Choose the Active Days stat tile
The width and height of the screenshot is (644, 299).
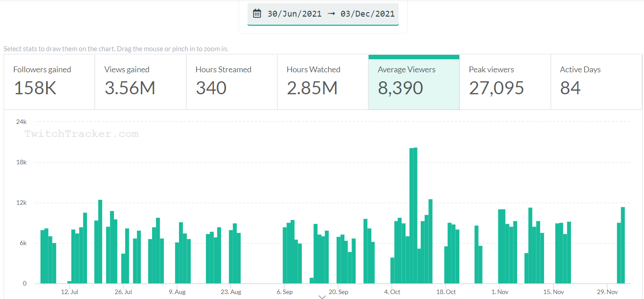coord(596,82)
